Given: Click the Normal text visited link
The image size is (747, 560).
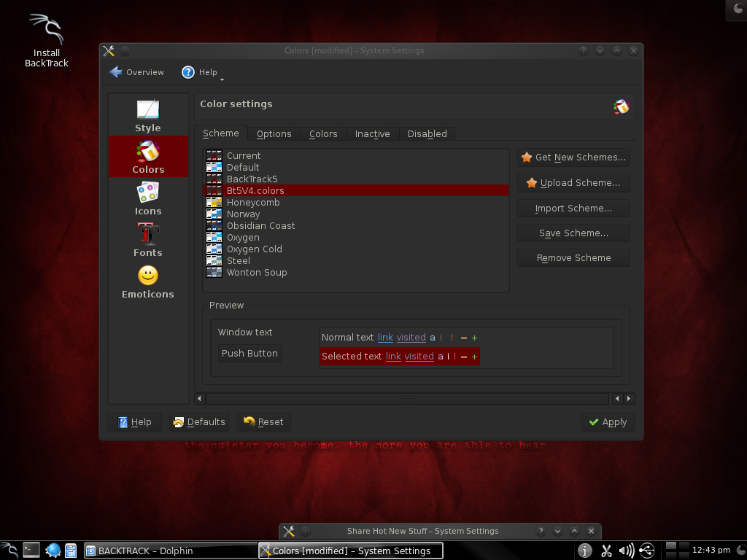Looking at the screenshot, I should [411, 337].
